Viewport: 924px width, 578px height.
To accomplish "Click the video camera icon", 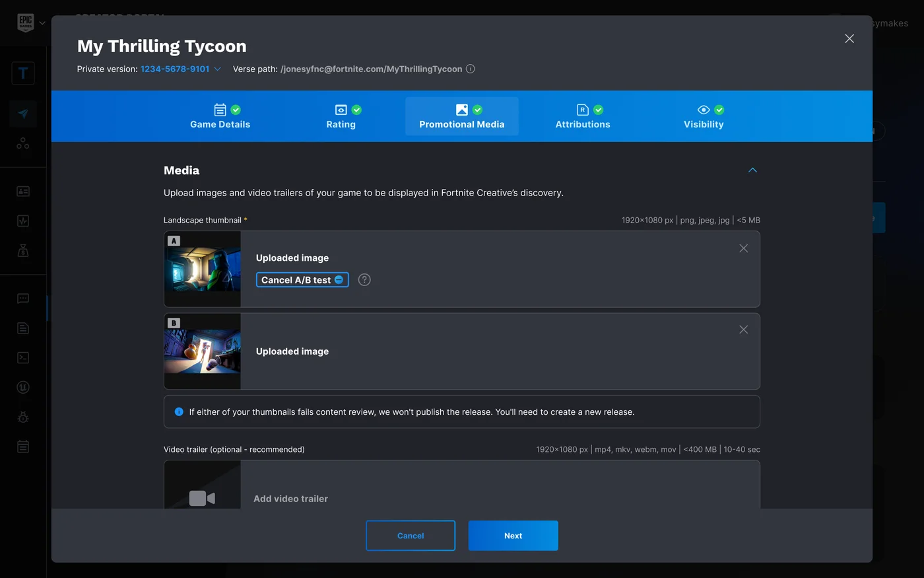I will tap(202, 498).
